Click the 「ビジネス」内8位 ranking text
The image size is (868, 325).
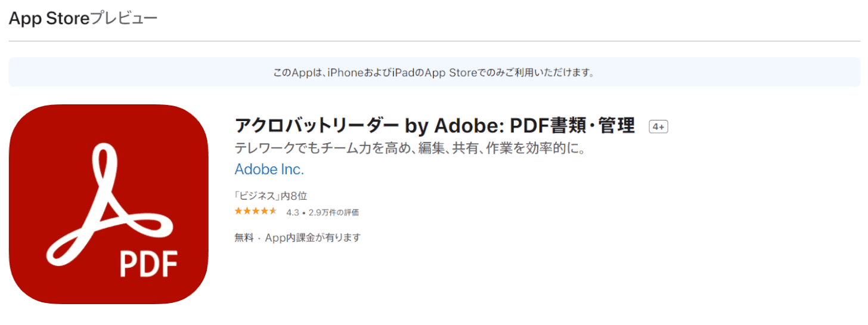271,195
